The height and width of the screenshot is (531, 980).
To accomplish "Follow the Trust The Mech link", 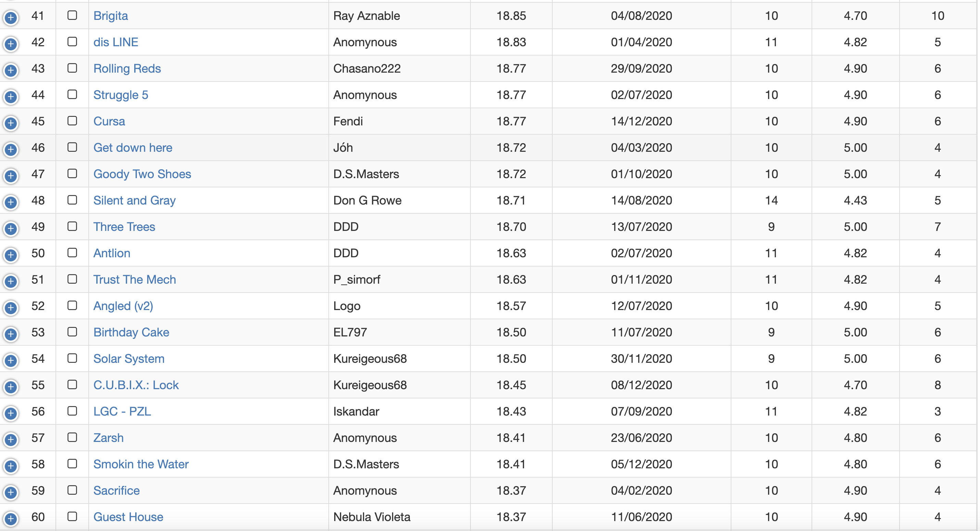I will click(x=134, y=280).
